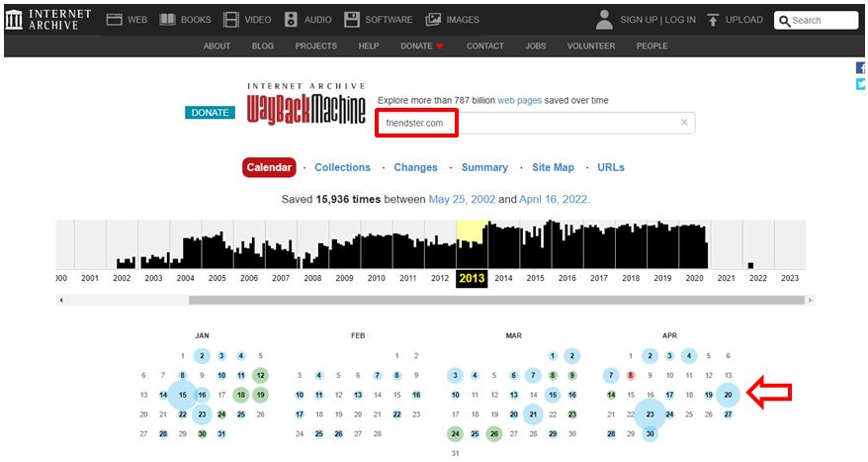Viewport: 868px width, 462px height.
Task: Open the April 16, 2022 last capture link
Action: click(x=553, y=200)
